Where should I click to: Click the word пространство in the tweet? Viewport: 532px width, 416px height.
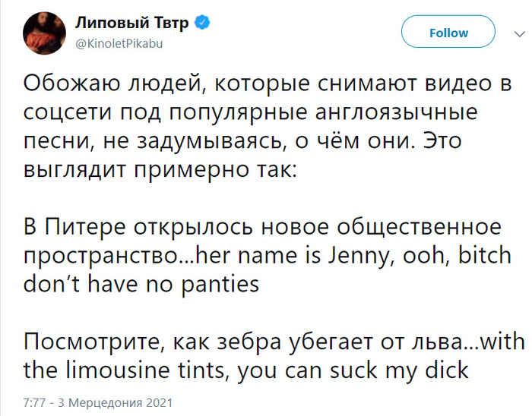(x=104, y=257)
